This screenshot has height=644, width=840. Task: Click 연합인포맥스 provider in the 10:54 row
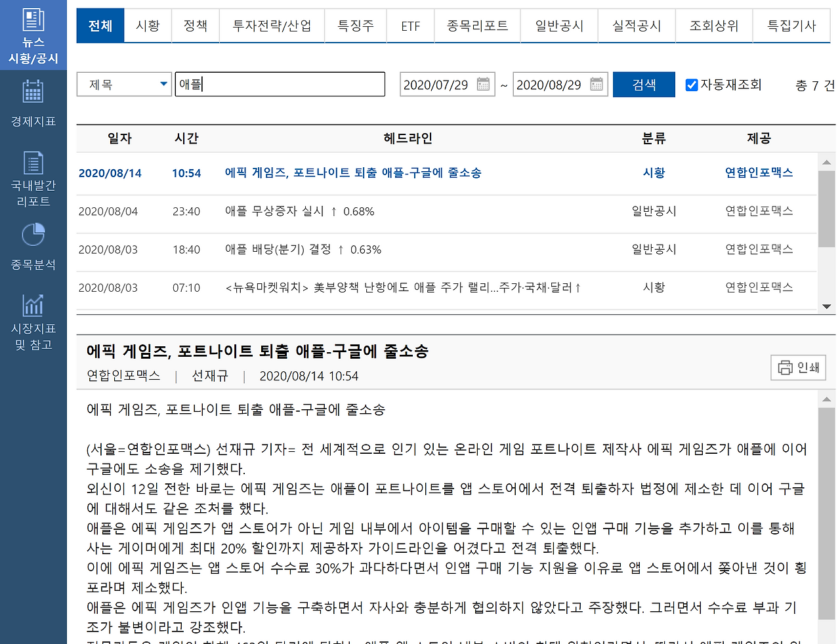pyautogui.click(x=759, y=172)
